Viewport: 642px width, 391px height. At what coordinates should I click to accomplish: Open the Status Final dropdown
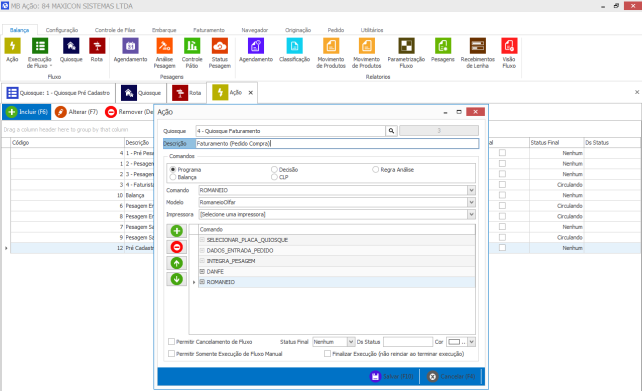(351, 341)
